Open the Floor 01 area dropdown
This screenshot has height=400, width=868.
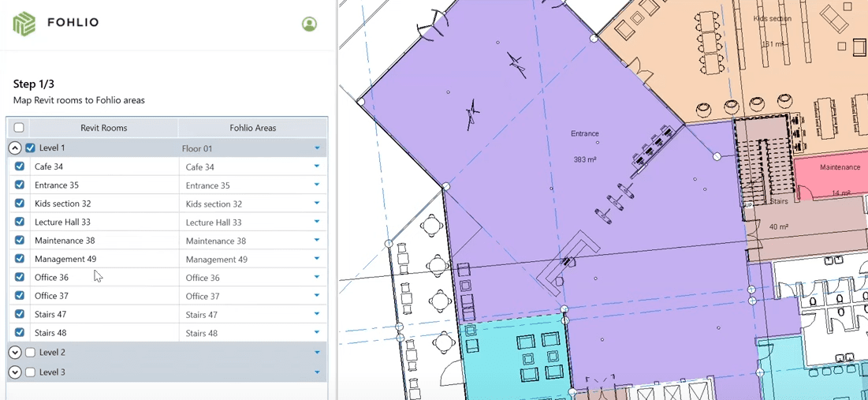coord(317,148)
